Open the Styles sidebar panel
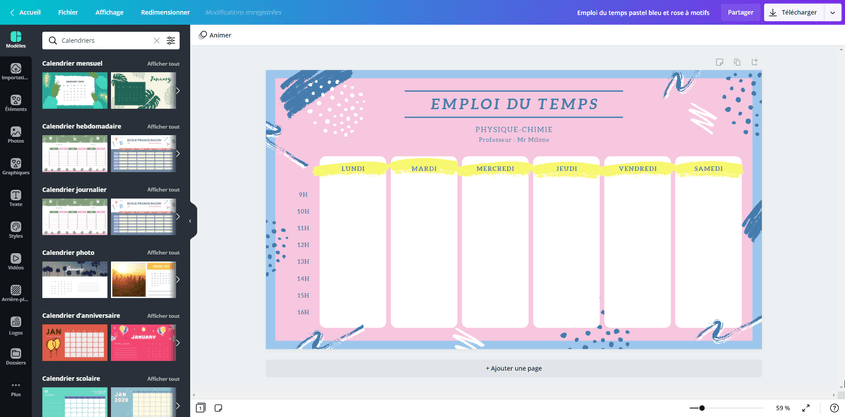This screenshot has height=417, width=845. [15, 229]
